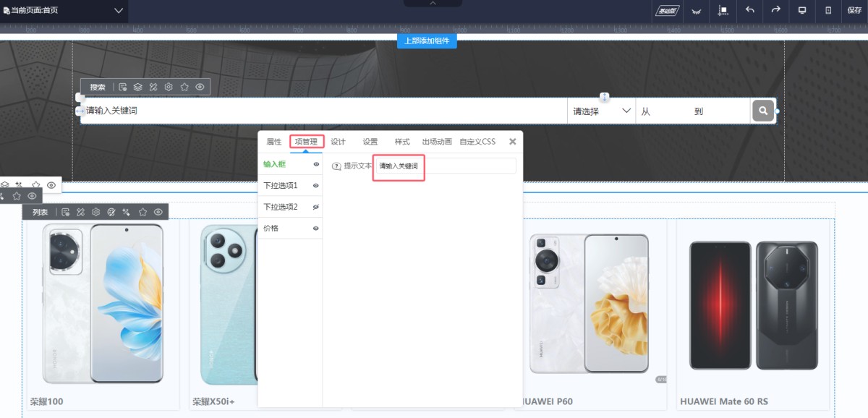Viewport: 868px width, 418px height.
Task: Open settings gear in 列表 toolbar
Action: 95,212
